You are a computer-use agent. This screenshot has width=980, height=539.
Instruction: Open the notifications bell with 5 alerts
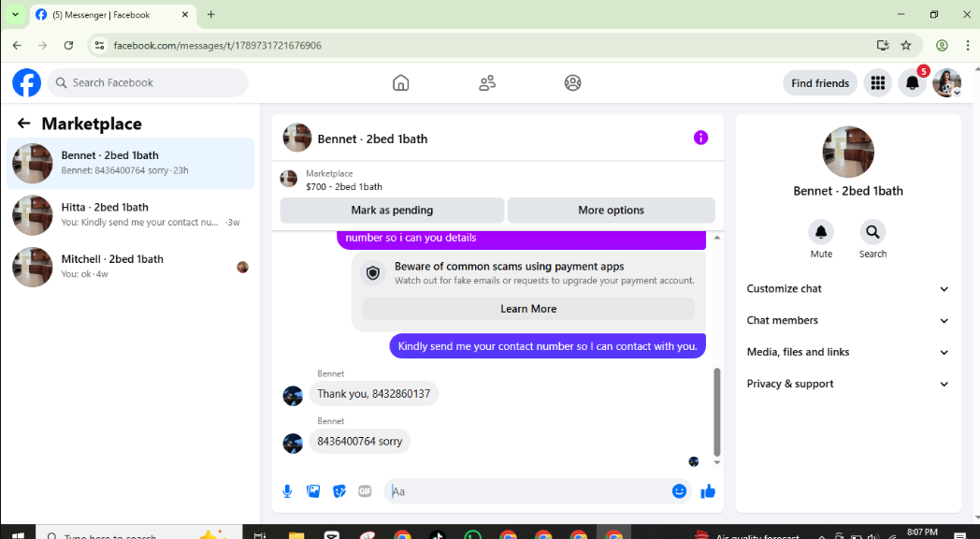[913, 82]
